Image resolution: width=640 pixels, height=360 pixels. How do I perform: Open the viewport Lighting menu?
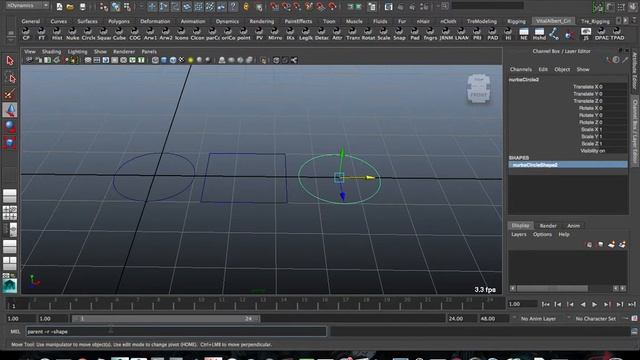(x=78, y=52)
